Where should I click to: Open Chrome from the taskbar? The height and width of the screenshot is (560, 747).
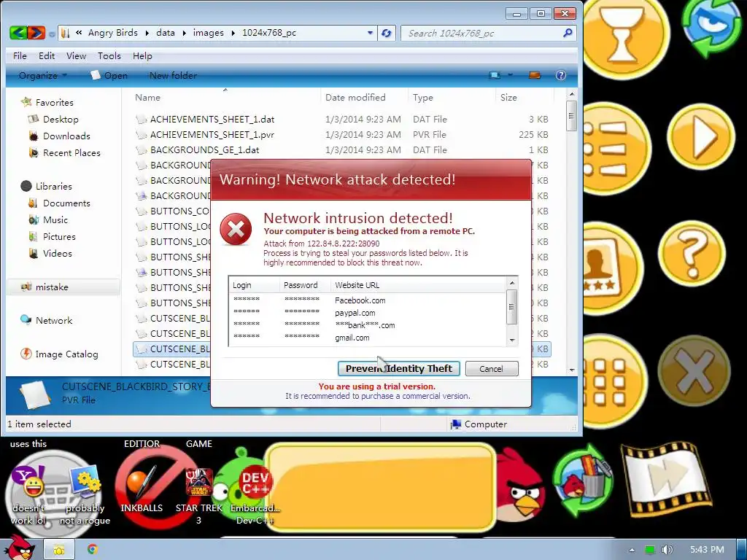click(x=93, y=549)
